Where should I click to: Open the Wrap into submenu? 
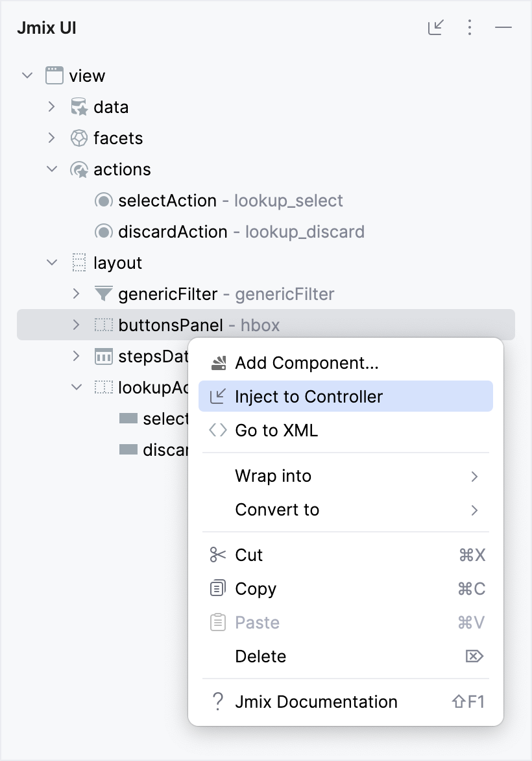pos(273,476)
